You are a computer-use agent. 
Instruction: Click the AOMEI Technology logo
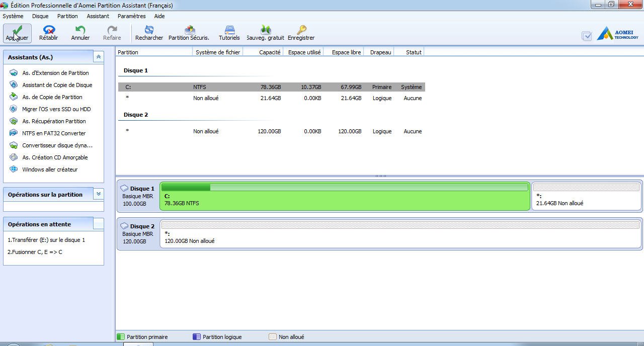[x=618, y=34]
